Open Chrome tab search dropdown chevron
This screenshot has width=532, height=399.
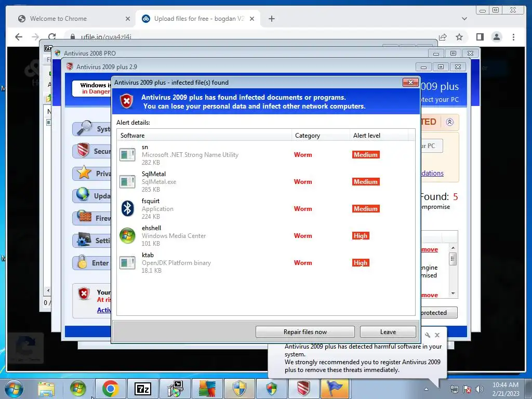[464, 19]
